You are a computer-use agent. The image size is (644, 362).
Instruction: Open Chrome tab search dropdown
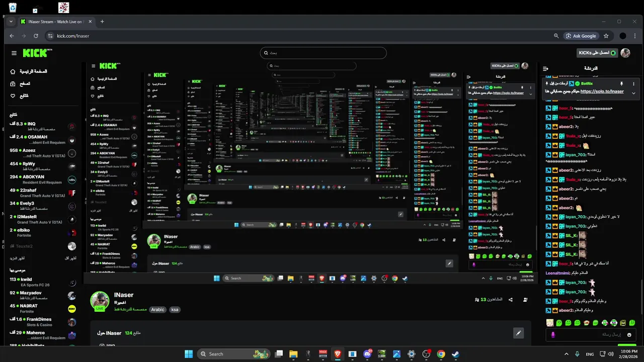(x=11, y=22)
